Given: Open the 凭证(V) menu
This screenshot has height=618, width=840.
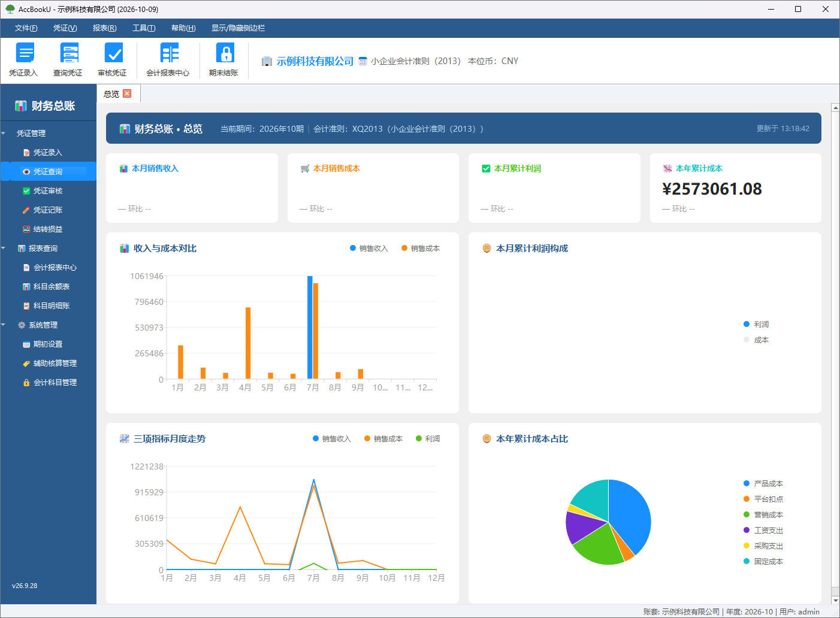Looking at the screenshot, I should [x=65, y=28].
